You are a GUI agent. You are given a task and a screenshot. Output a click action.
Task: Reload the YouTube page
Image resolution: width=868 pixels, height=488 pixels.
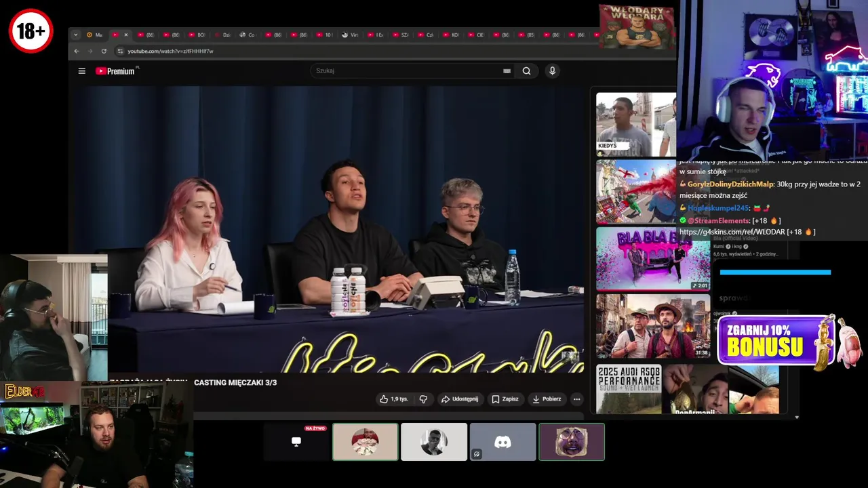(x=104, y=51)
